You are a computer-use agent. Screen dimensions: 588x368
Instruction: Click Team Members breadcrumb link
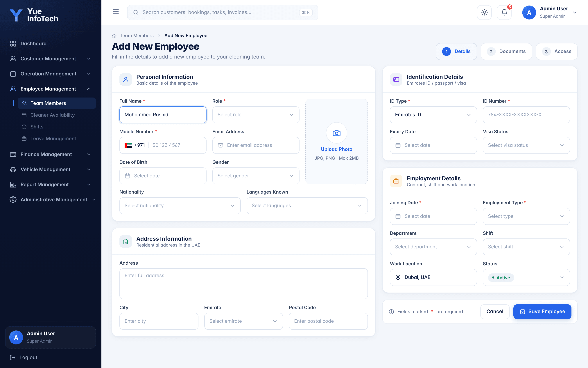click(137, 36)
